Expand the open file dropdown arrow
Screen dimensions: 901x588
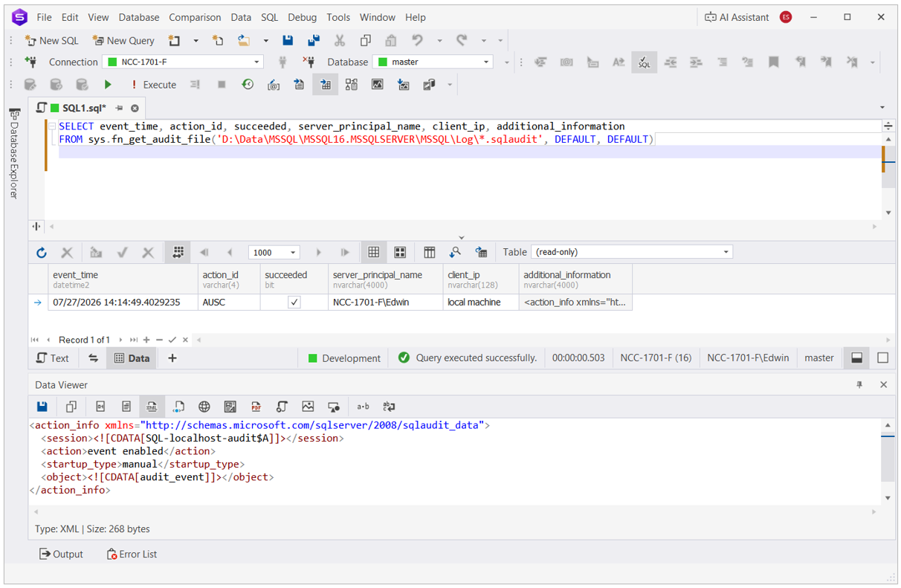click(265, 41)
